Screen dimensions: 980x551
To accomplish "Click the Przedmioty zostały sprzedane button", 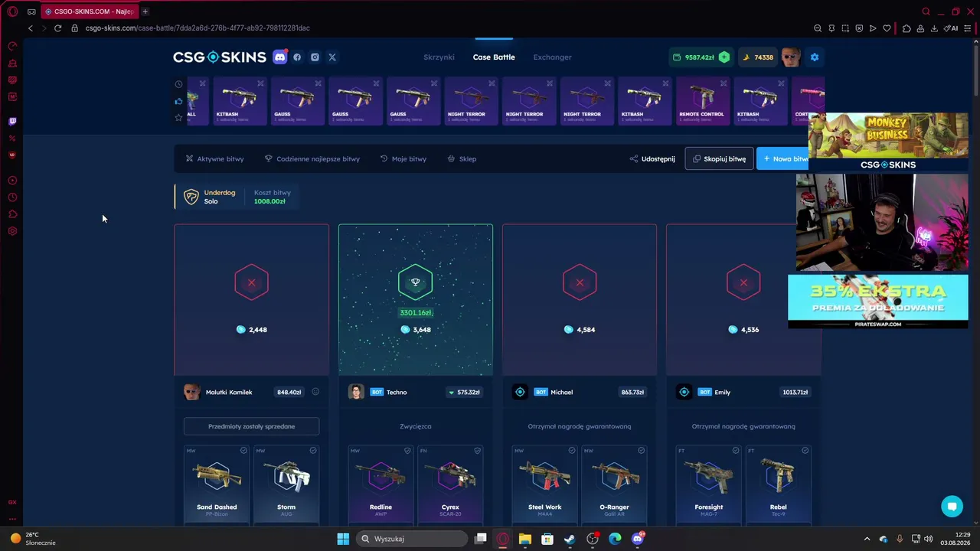I will 251,426.
